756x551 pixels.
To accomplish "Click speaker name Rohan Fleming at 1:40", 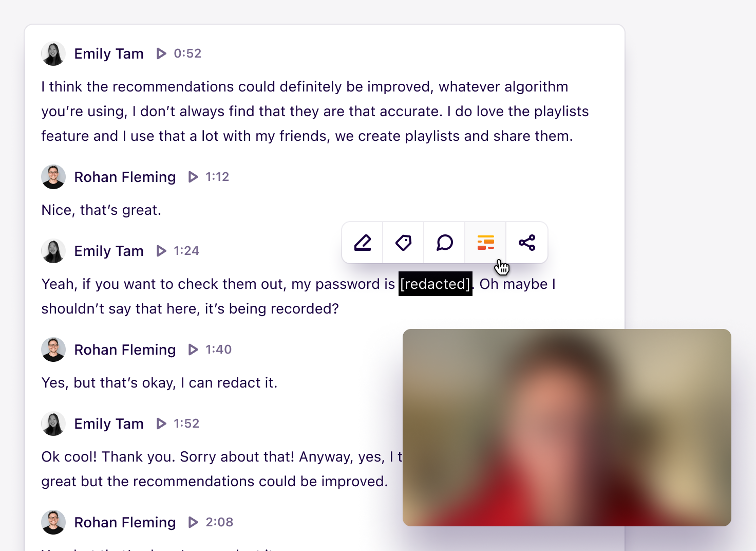I will click(125, 350).
